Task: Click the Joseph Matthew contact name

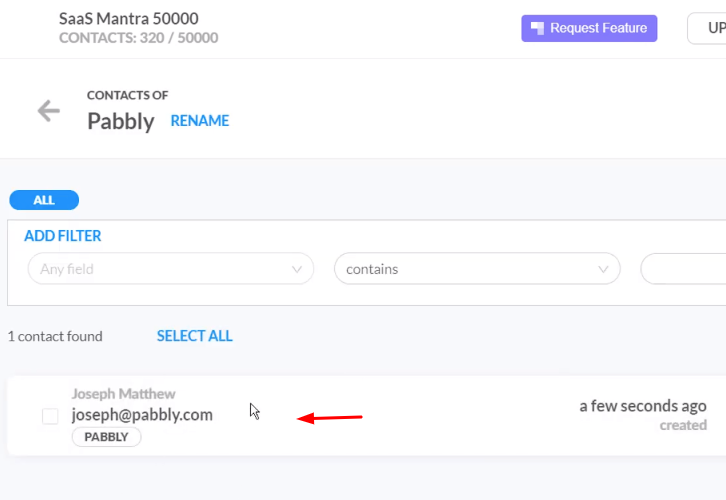Action: click(123, 394)
